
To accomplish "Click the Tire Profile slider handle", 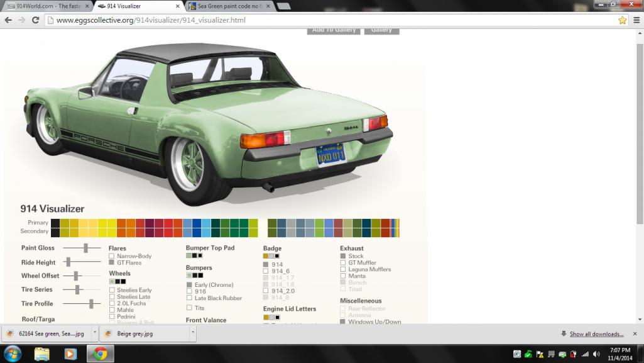I will pyautogui.click(x=92, y=304).
